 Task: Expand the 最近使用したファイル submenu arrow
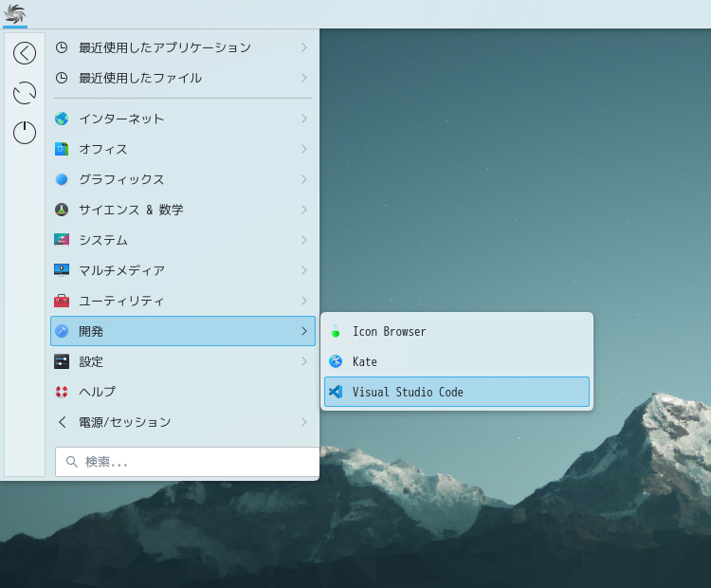click(x=304, y=78)
